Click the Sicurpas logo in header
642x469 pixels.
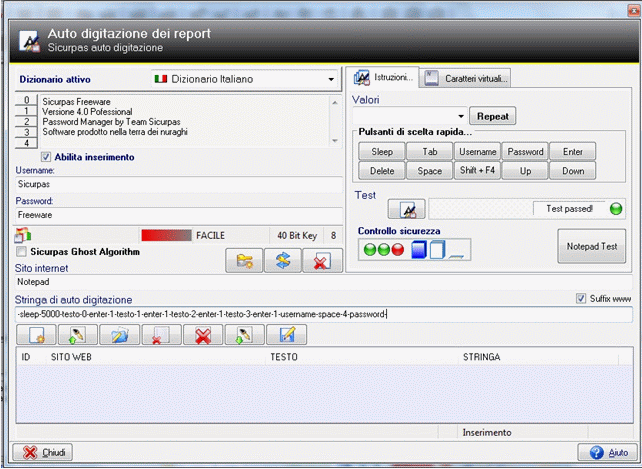pos(30,42)
